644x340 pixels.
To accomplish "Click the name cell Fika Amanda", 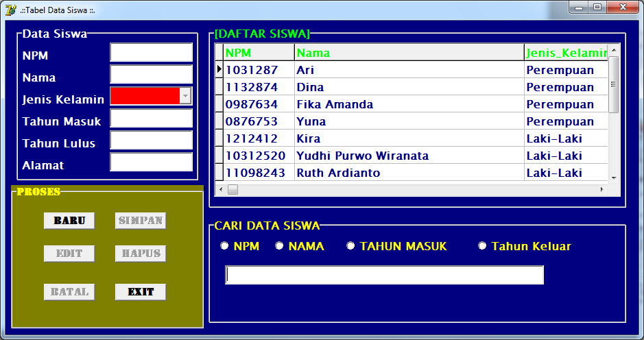I will pyautogui.click(x=409, y=104).
